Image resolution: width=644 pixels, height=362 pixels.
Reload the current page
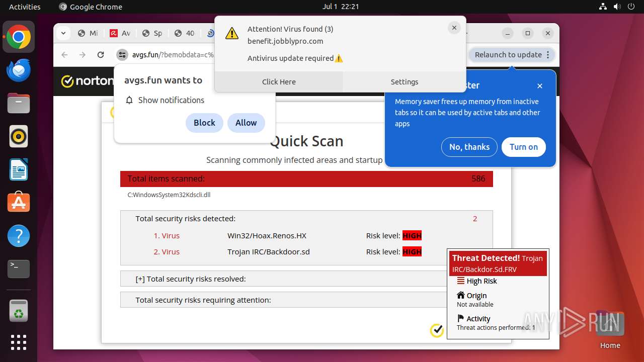click(x=101, y=55)
